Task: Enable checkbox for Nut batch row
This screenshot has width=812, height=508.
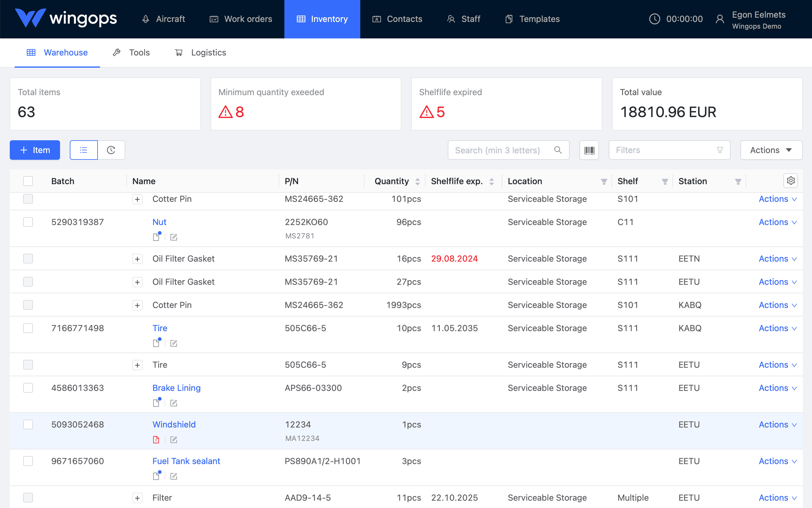Action: (x=27, y=222)
